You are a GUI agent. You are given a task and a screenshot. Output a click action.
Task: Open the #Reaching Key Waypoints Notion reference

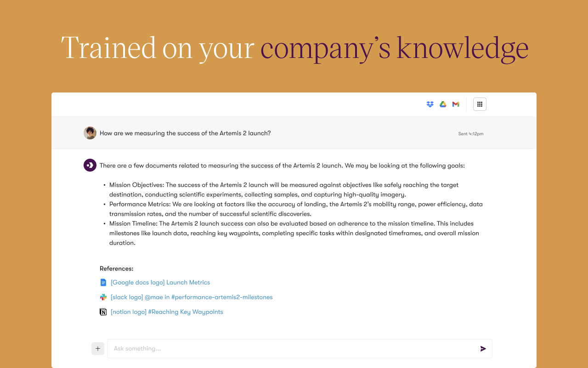tap(167, 311)
